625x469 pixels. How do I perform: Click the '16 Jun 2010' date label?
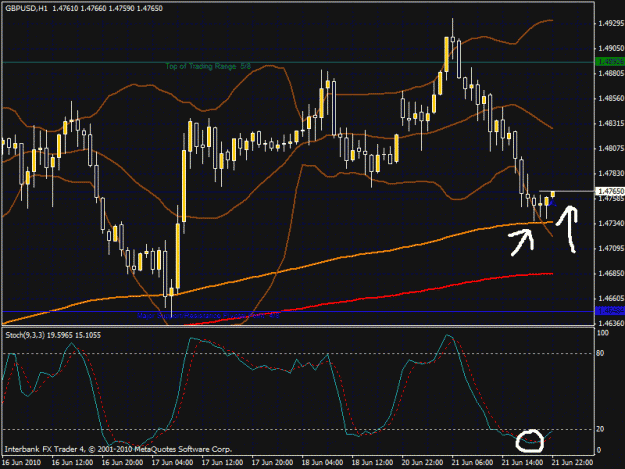coord(22,463)
